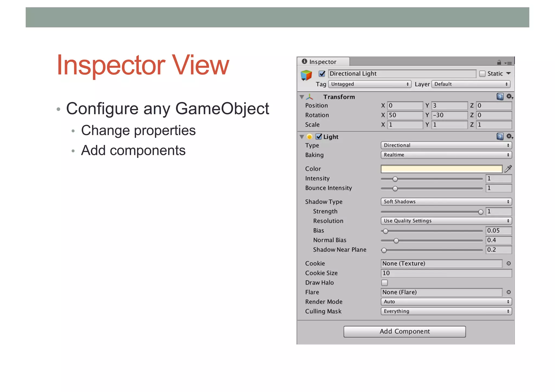
Task: Toggle the Light component enabled checkbox
Action: coord(319,137)
